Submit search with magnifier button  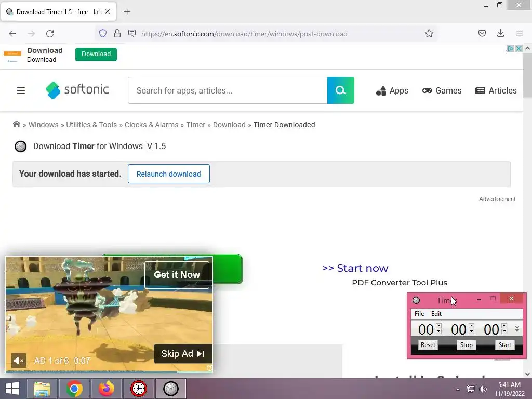341,90
